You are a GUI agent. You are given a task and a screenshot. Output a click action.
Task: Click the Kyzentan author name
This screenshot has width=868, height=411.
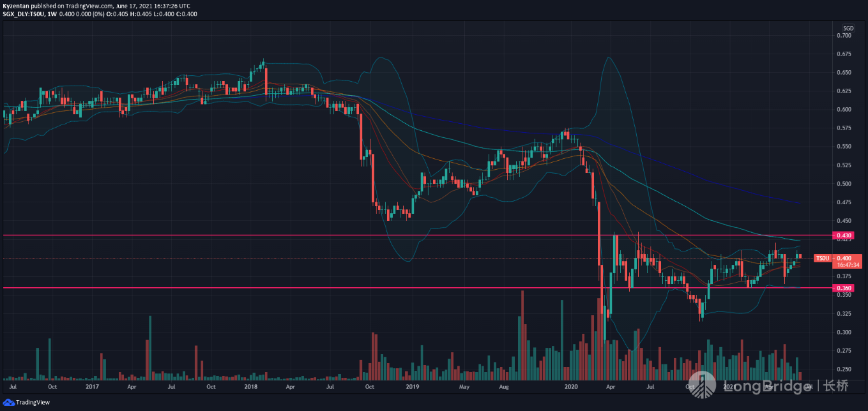[15, 6]
